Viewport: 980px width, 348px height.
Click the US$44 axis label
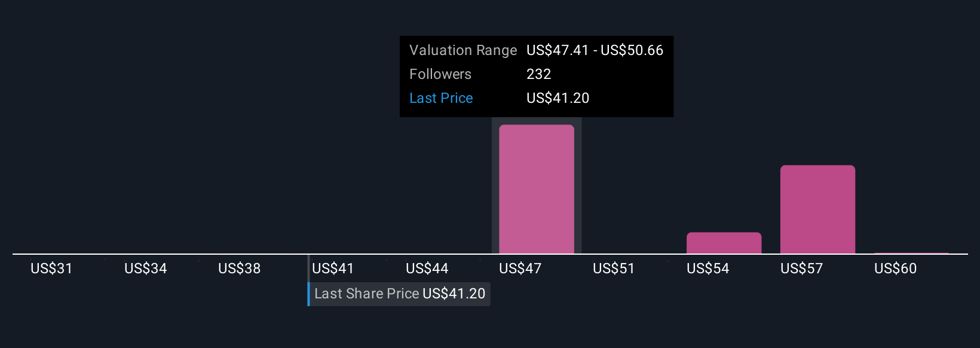click(427, 268)
